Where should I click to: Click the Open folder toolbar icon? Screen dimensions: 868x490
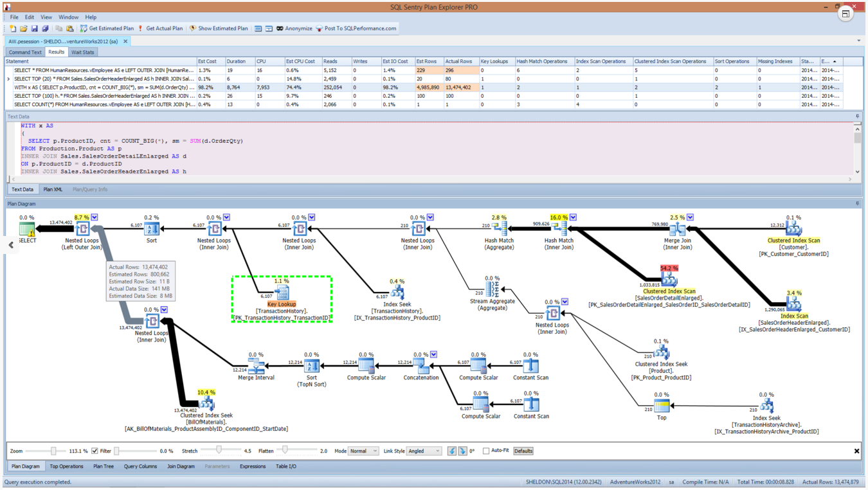click(x=24, y=28)
